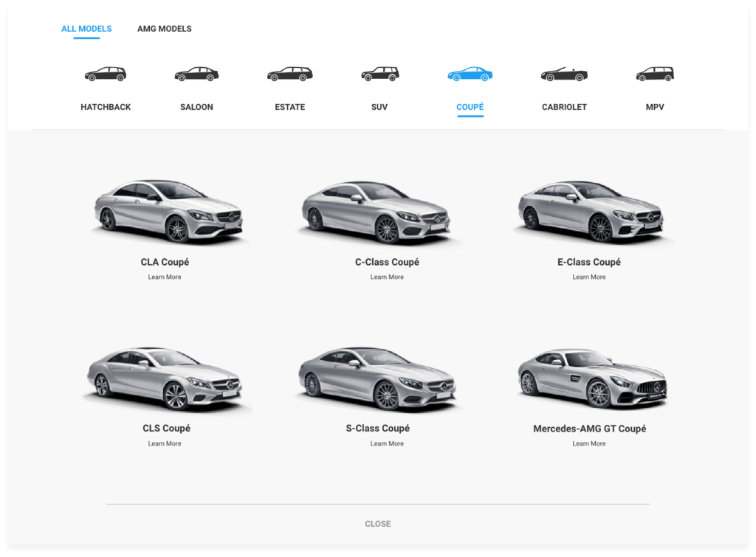Choose the Cabriolet convertible icon
Screen dimensions: 756x557
click(x=564, y=74)
